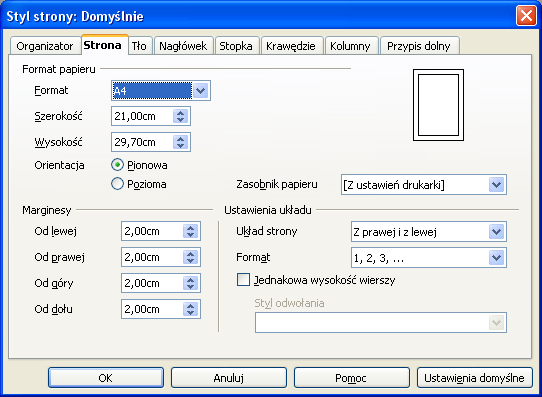The height and width of the screenshot is (397, 542).
Task: Open the Układ strony dropdown
Action: point(429,231)
